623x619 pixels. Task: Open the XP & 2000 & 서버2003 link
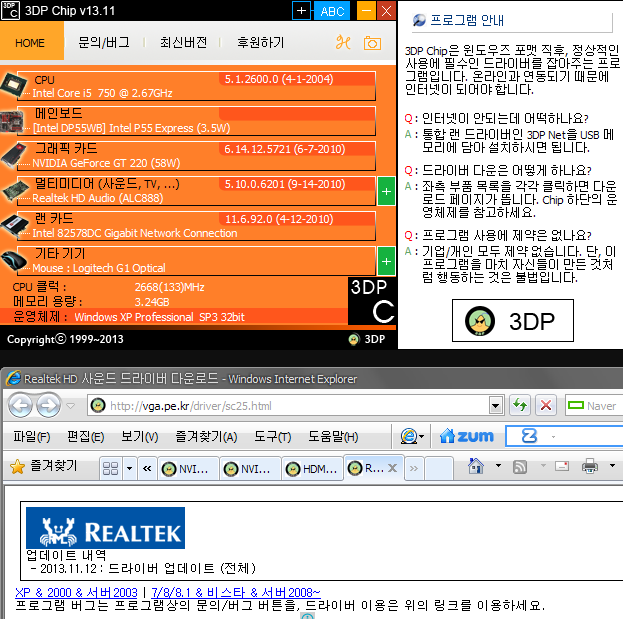coord(76,592)
